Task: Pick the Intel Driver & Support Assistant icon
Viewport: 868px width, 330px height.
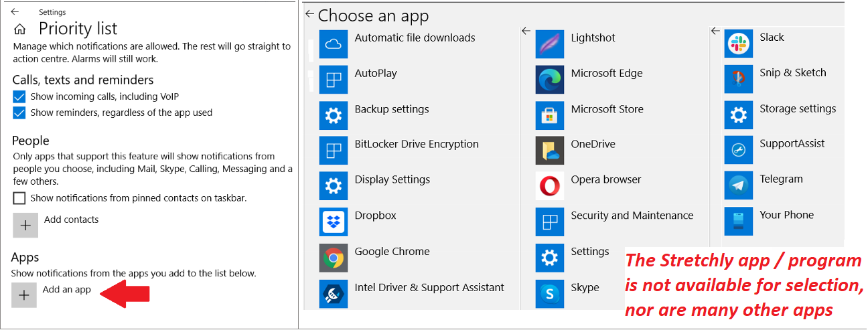Action: pos(334,293)
